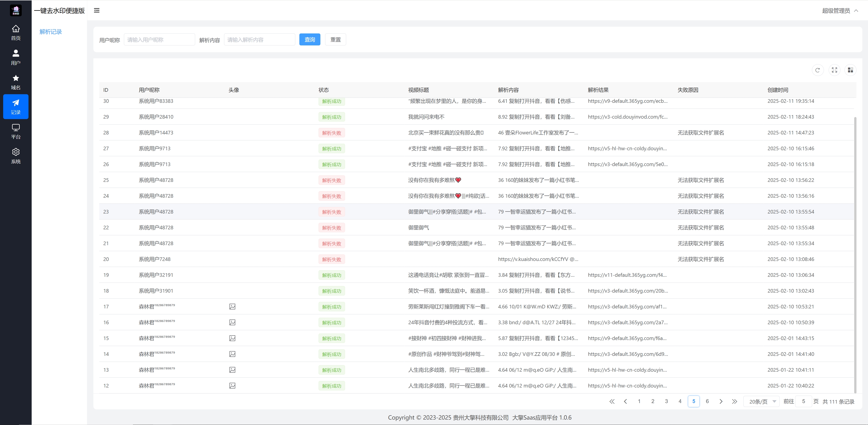Click the app logo in the sidebar
868x425 pixels.
click(x=16, y=10)
